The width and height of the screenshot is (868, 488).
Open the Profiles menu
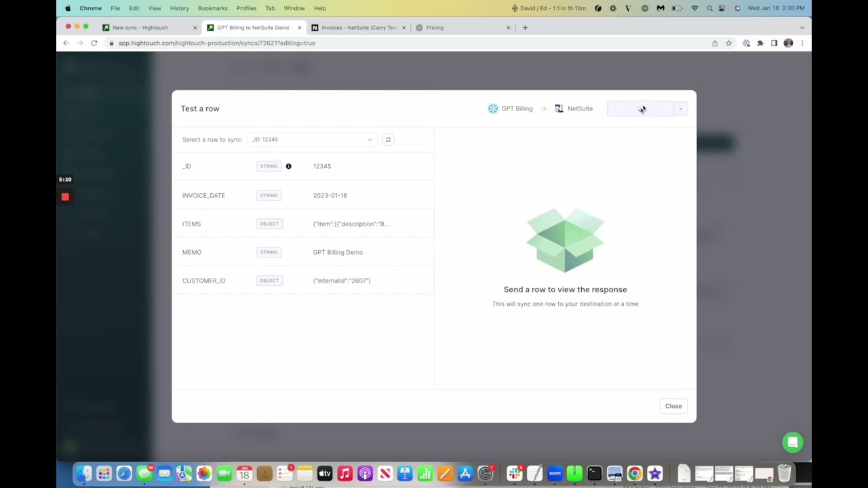(246, 8)
